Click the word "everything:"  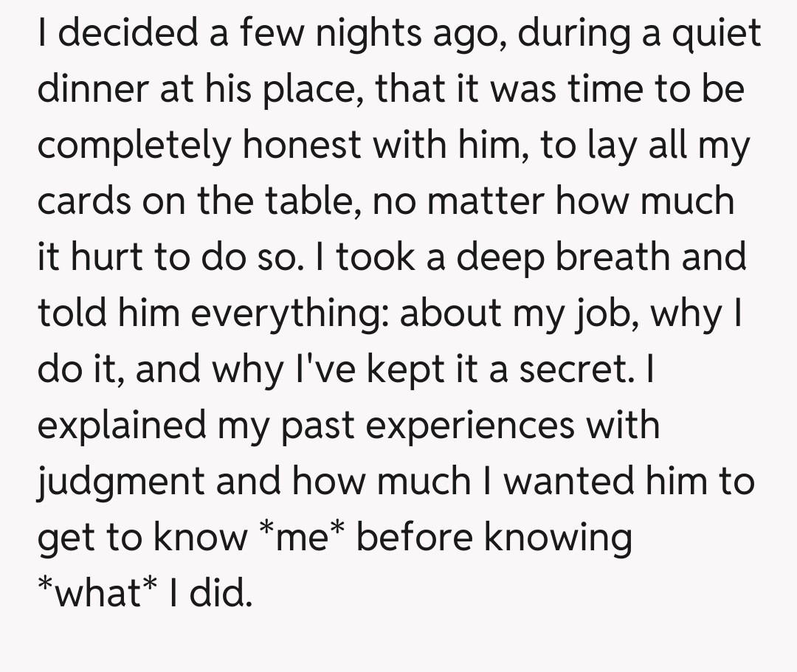(x=284, y=314)
